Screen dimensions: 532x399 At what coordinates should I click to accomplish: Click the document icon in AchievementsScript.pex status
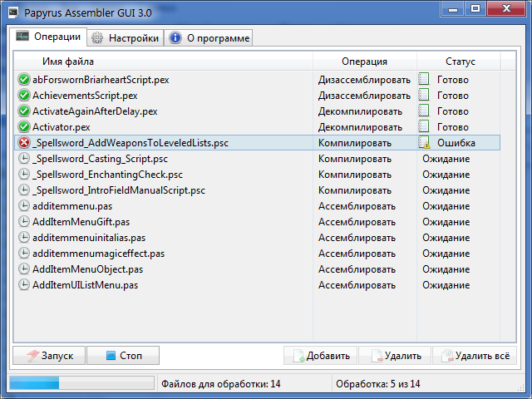click(x=426, y=96)
